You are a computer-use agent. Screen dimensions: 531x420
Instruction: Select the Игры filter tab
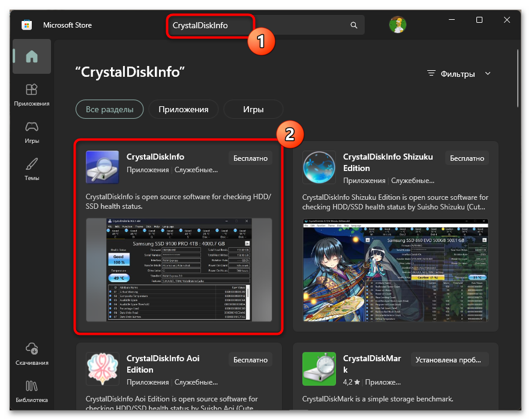click(x=253, y=109)
